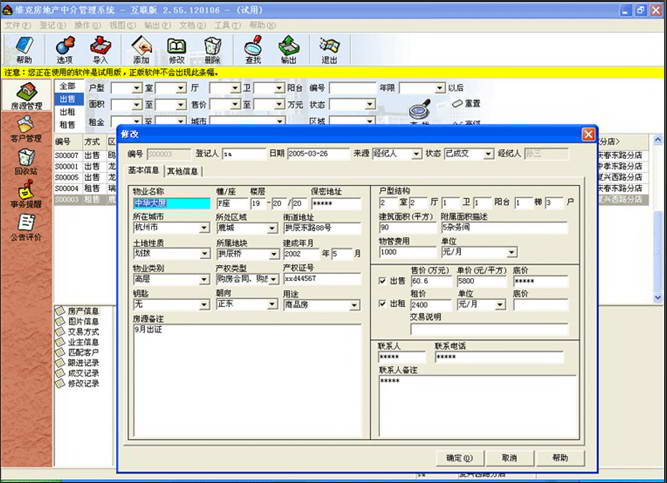
Task: Click the 取消 cancel button
Action: click(509, 458)
